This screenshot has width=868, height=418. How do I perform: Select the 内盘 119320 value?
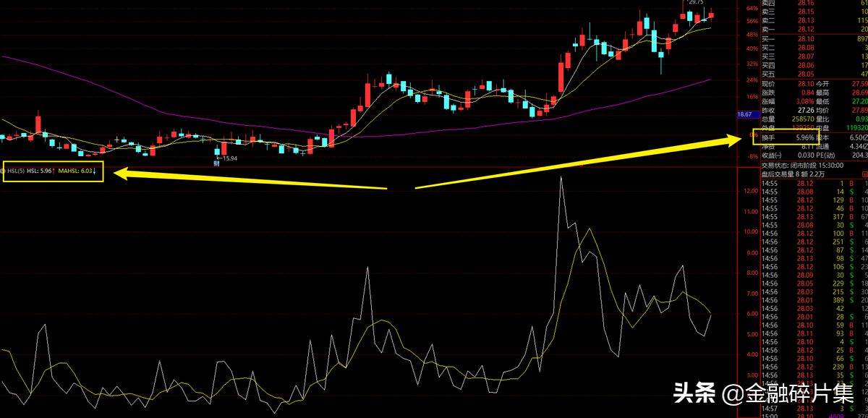(843, 127)
